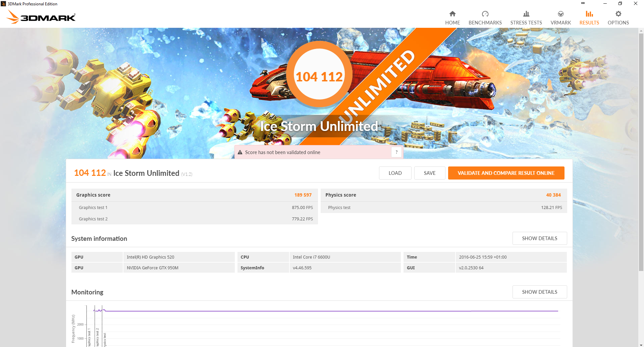Viewport: 644px width, 347px height.
Task: Click GUI version v2.0.2530 64
Action: (511, 268)
